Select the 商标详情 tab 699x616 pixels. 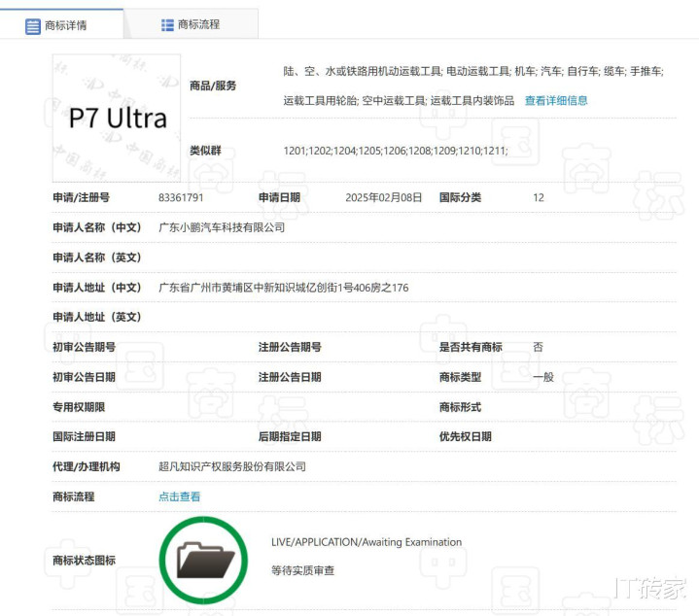click(63, 25)
